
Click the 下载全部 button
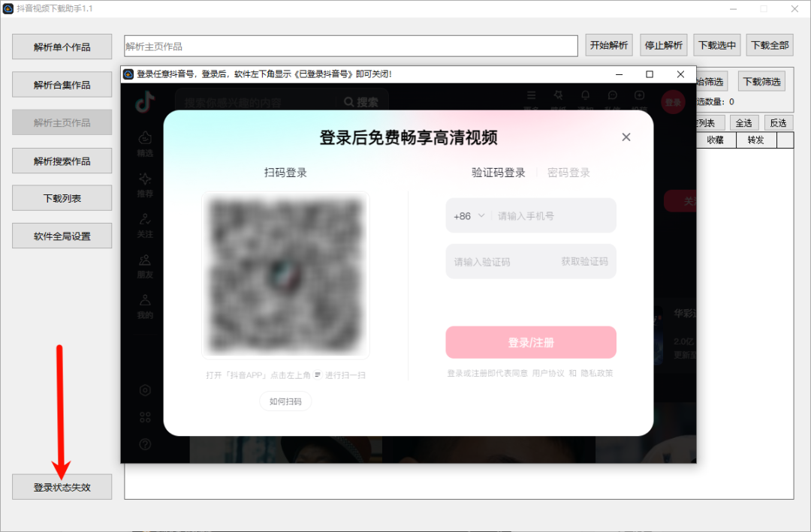[x=770, y=45]
